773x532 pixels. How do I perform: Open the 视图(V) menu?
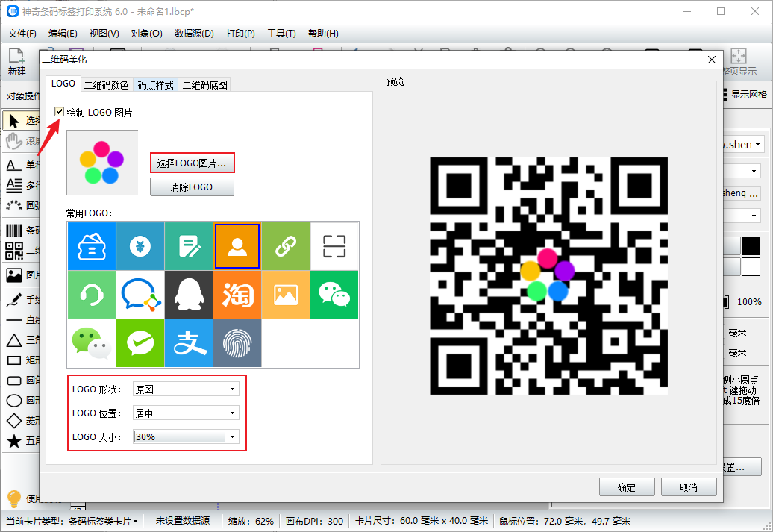(104, 33)
